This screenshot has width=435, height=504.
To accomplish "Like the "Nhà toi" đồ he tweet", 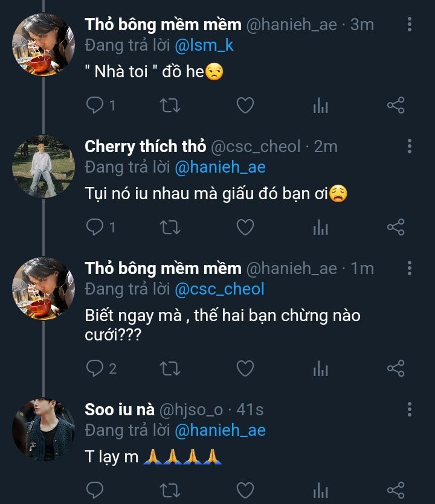I will (x=245, y=106).
